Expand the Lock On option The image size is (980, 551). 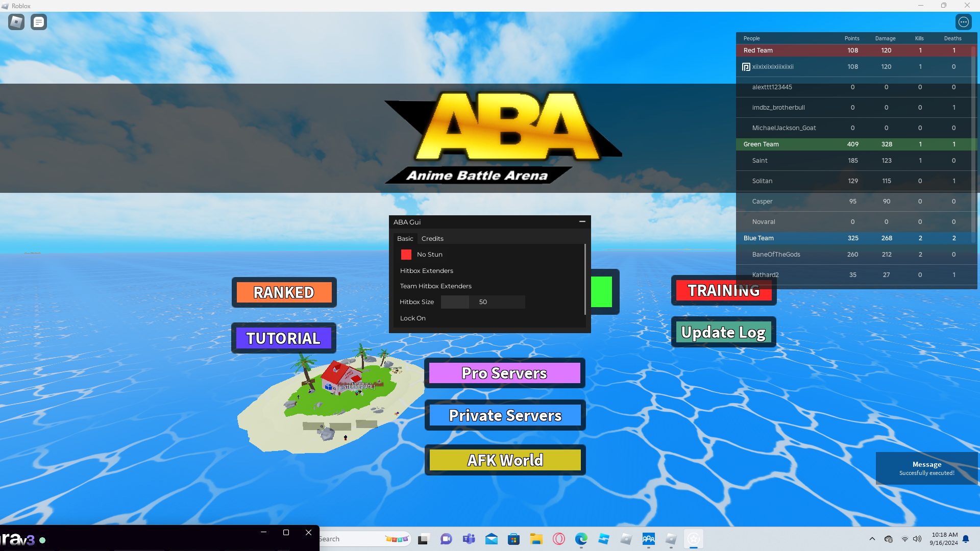413,318
